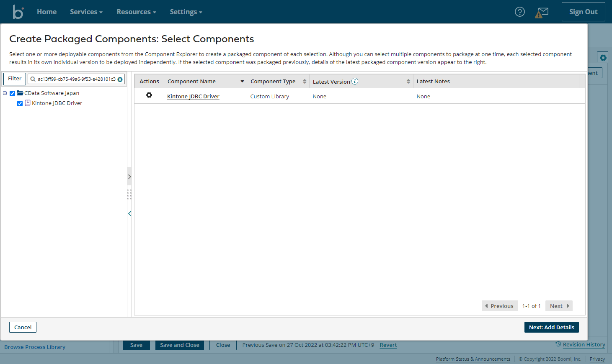The height and width of the screenshot is (364, 612).
Task: Click the Filter button
Action: [x=15, y=79]
